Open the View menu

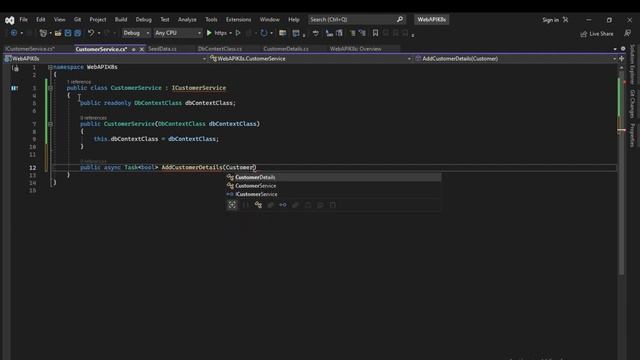pyautogui.click(x=59, y=20)
